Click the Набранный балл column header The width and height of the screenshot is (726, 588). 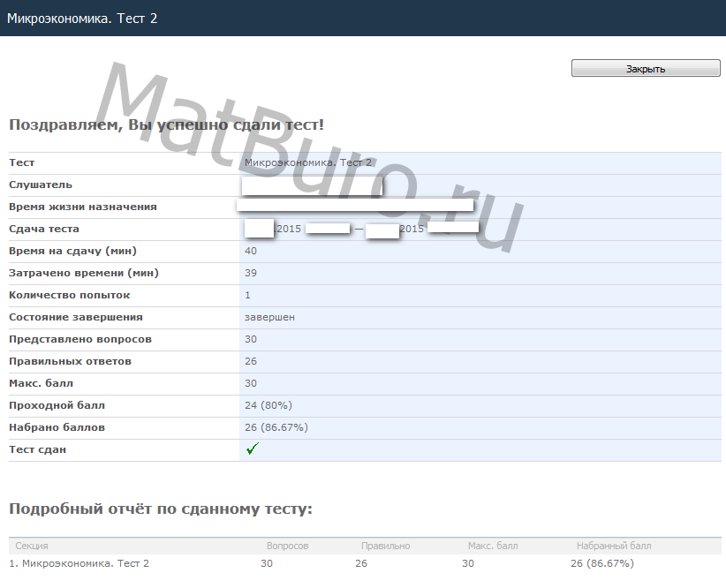coord(614,546)
